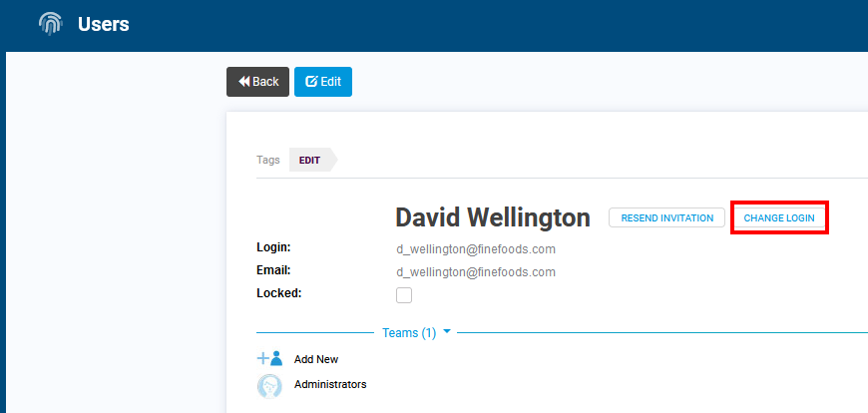Click the pencil-square icon on Edit button
This screenshot has width=868, height=413.
pyautogui.click(x=311, y=82)
